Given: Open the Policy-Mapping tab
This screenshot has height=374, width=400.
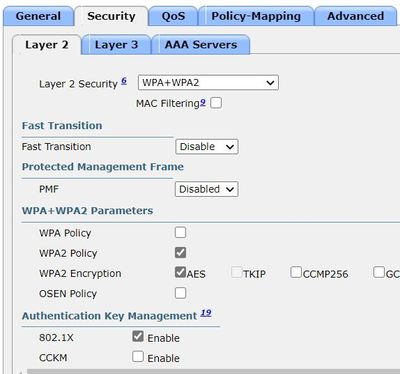Looking at the screenshot, I should [256, 16].
